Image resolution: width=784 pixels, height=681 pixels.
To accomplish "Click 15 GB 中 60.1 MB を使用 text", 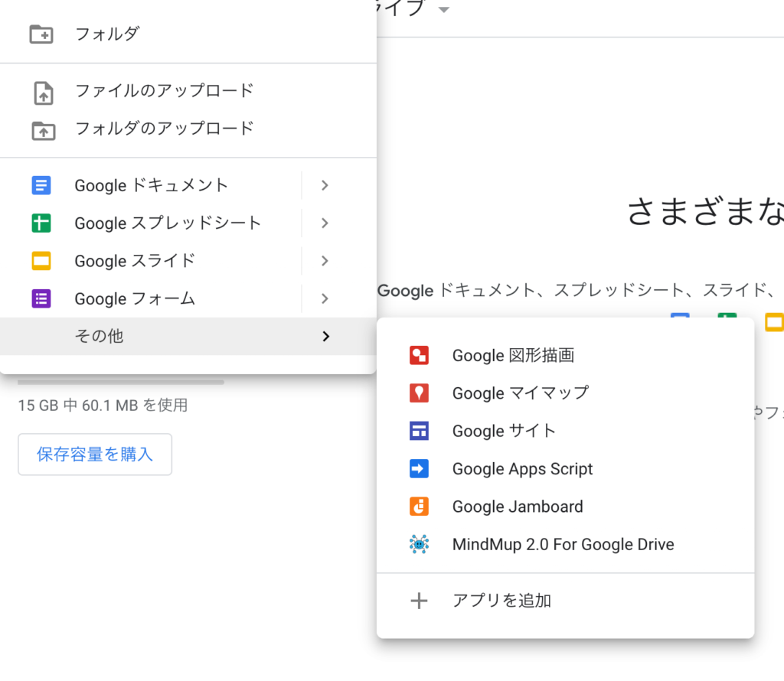I will [x=103, y=406].
